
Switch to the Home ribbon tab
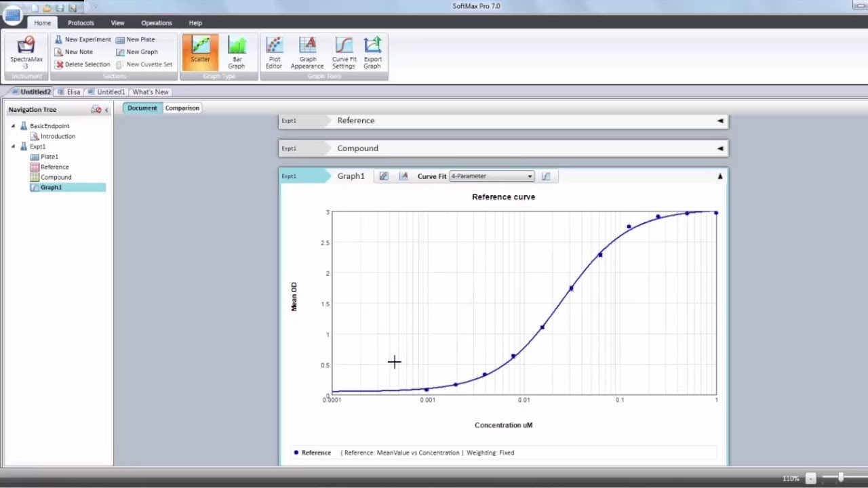pos(42,23)
